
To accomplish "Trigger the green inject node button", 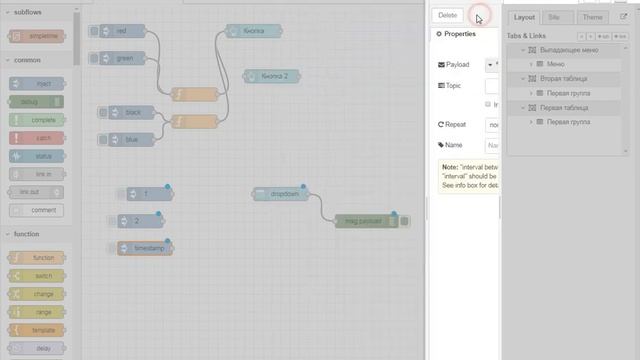I will [x=94, y=58].
